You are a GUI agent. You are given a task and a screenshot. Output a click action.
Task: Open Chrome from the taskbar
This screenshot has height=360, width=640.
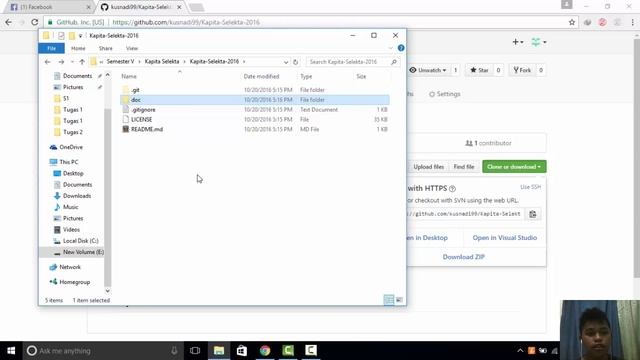point(265,351)
